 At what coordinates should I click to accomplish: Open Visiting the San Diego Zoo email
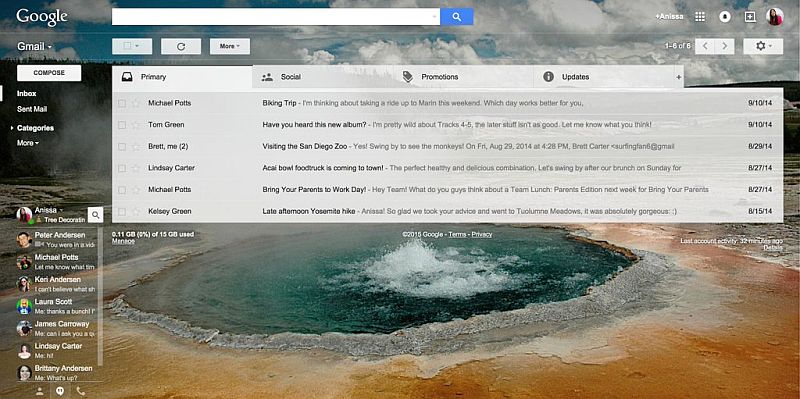447,146
